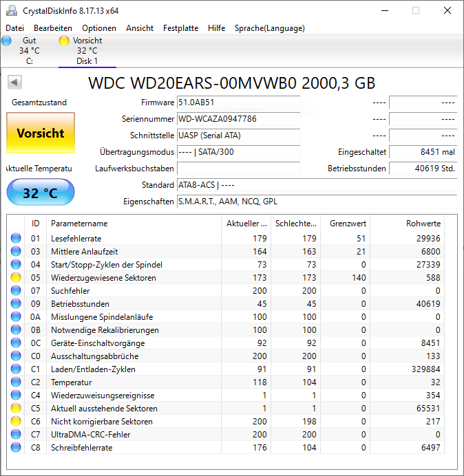Click the yellow Vorsicht status icon in drive bar

click(x=64, y=41)
